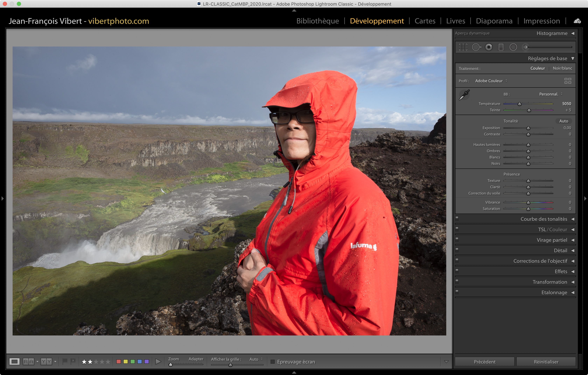The width and height of the screenshot is (588, 375).
Task: Activate the Radial Filter tool
Action: (513, 47)
